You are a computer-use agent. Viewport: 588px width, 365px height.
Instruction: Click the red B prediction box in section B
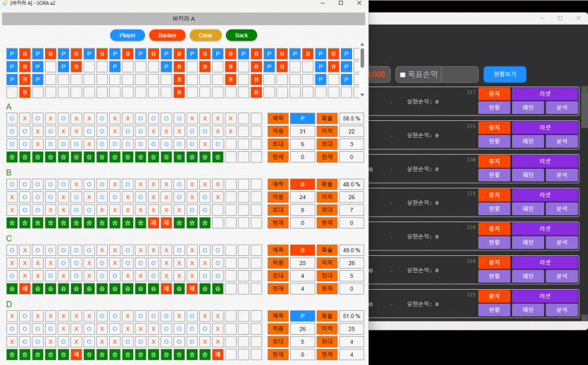coord(302,184)
